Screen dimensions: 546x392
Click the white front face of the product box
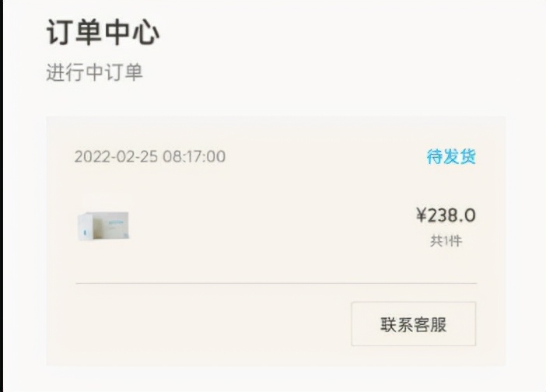pyautogui.click(x=86, y=227)
